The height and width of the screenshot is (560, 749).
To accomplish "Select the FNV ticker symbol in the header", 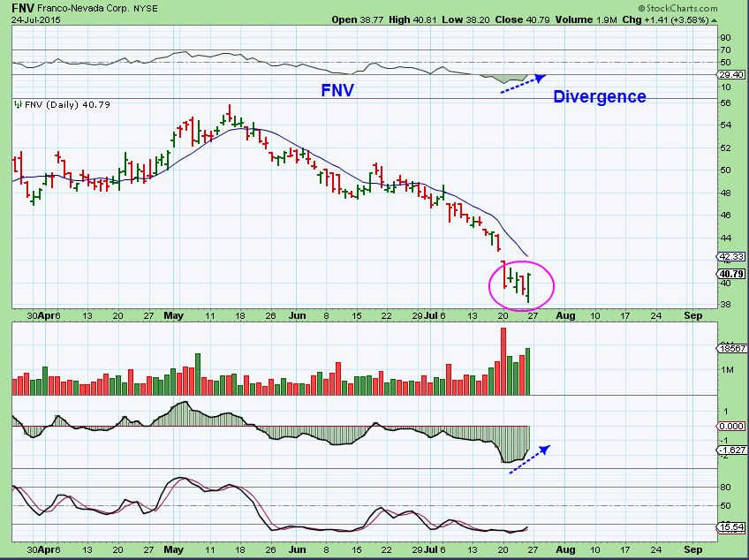I will tap(22, 8).
